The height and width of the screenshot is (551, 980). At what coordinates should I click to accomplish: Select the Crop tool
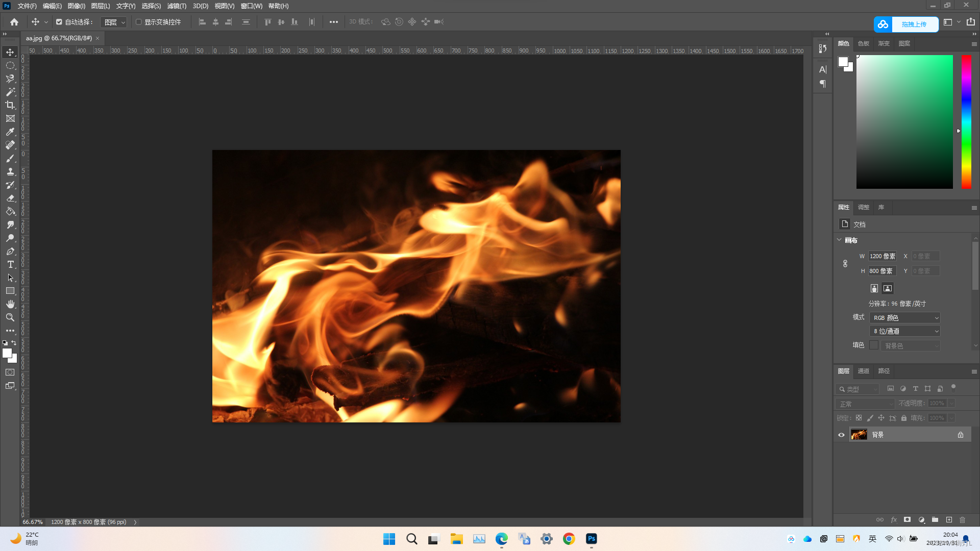click(x=10, y=105)
